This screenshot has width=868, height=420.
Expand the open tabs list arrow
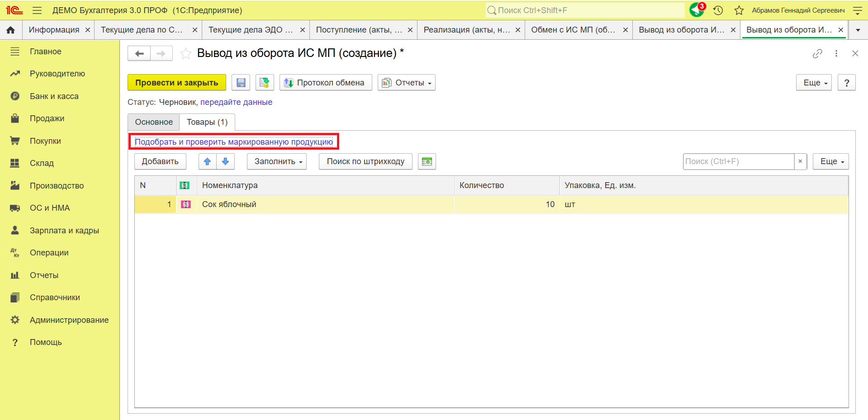pyautogui.click(x=858, y=30)
